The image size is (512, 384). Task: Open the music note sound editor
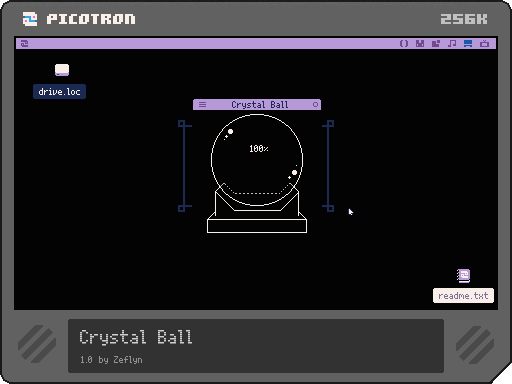[x=452, y=44]
